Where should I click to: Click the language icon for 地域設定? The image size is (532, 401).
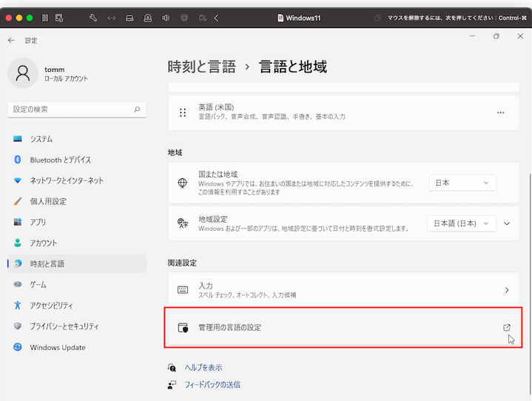pos(183,223)
